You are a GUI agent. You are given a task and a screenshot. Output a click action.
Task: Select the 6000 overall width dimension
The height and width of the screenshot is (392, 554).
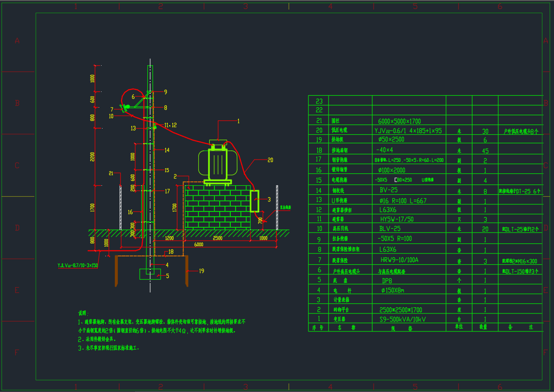pos(199,244)
